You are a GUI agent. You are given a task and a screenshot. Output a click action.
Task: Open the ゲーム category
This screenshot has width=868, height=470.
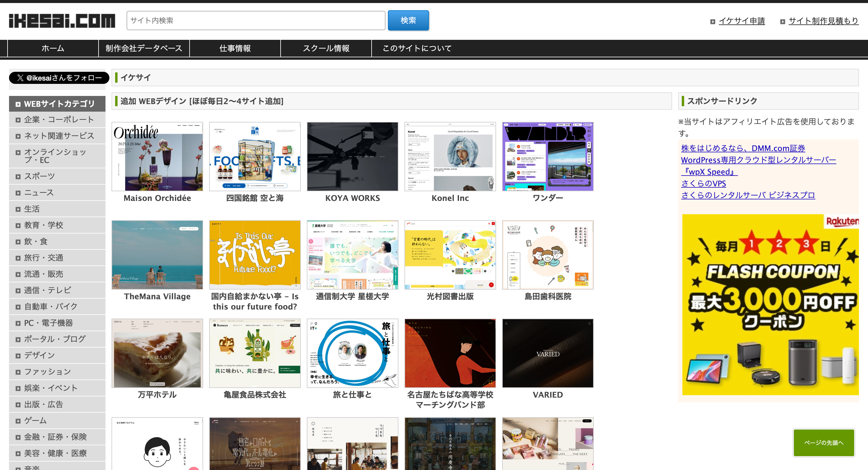coord(57,421)
